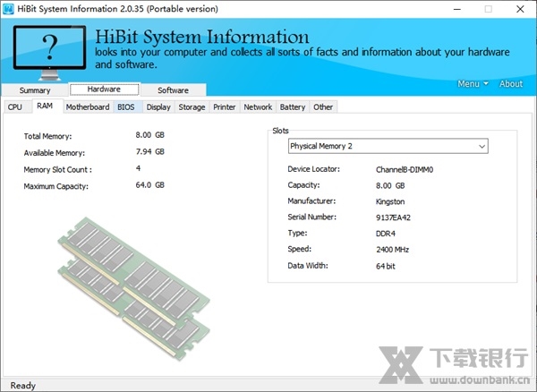Expand the Menu dropdown in header
Viewport: 537px width, 392px height.
tap(473, 84)
